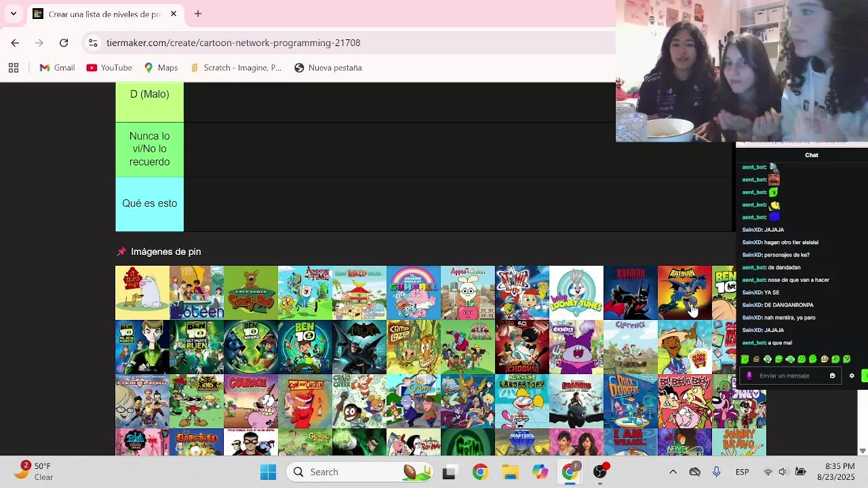The height and width of the screenshot is (488, 868).
Task: Open Google Chrome from the taskbar
Action: (480, 472)
